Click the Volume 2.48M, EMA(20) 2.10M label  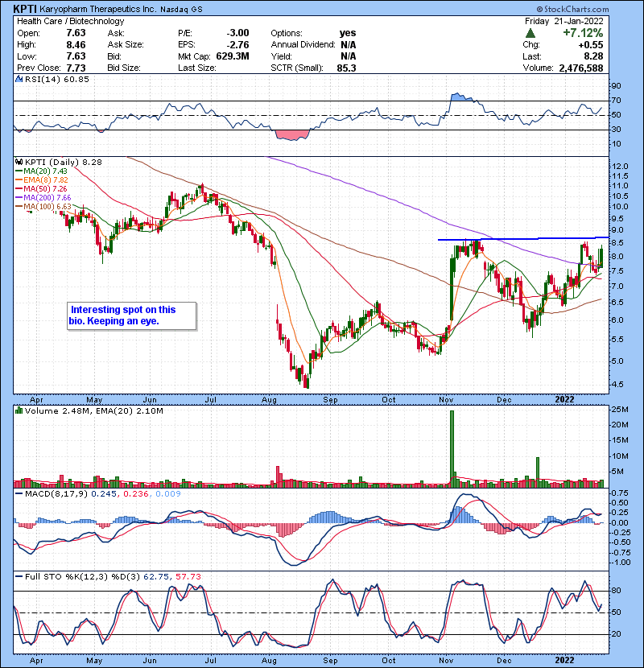point(93,411)
